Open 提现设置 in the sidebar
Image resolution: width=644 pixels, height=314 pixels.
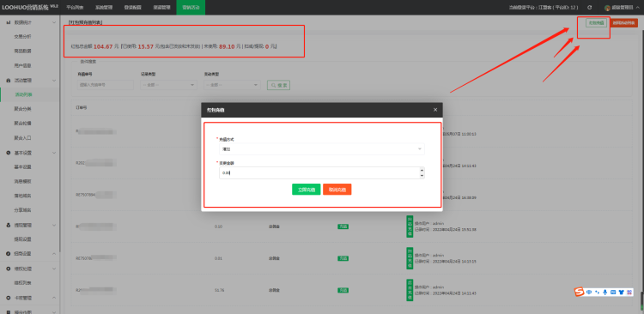coord(22,239)
